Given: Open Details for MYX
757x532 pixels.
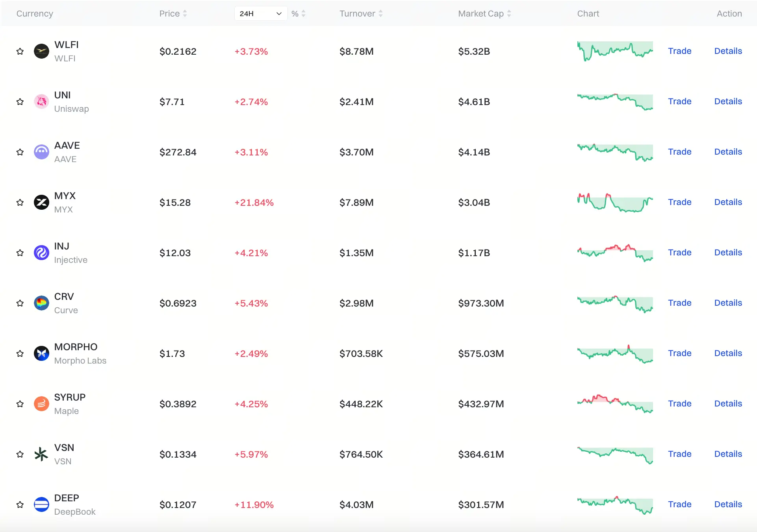Looking at the screenshot, I should (728, 202).
